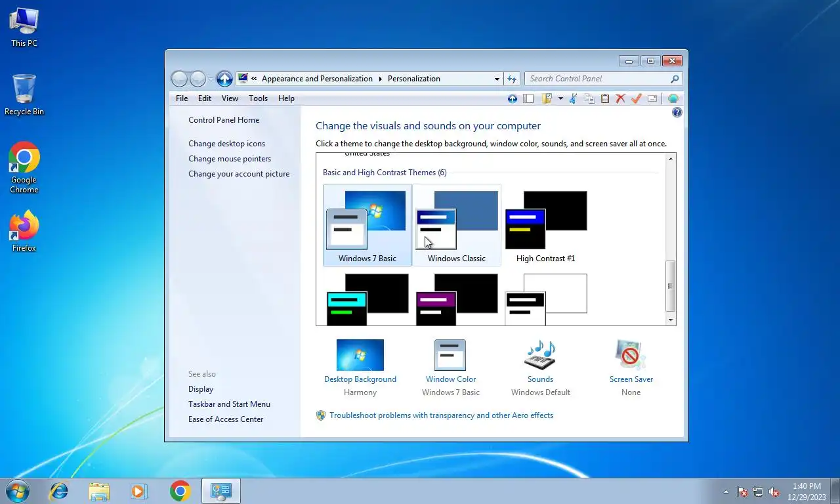Open Troubleshoot problems with transparency link

[x=441, y=415]
